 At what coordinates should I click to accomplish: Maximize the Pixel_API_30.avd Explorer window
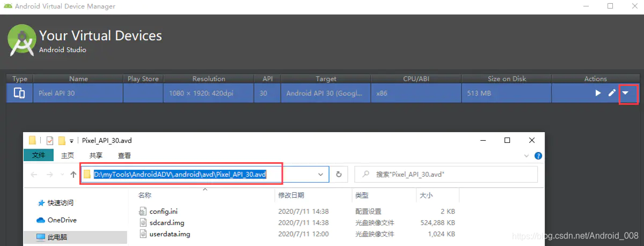[x=507, y=140]
